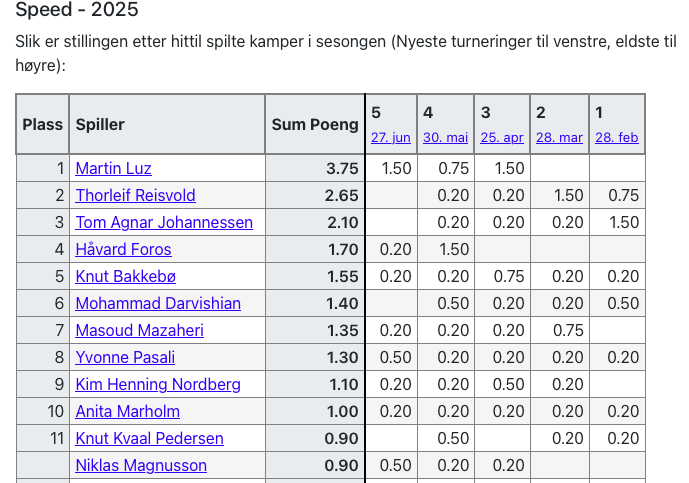
Task: Click the Plass column header
Action: point(42,125)
